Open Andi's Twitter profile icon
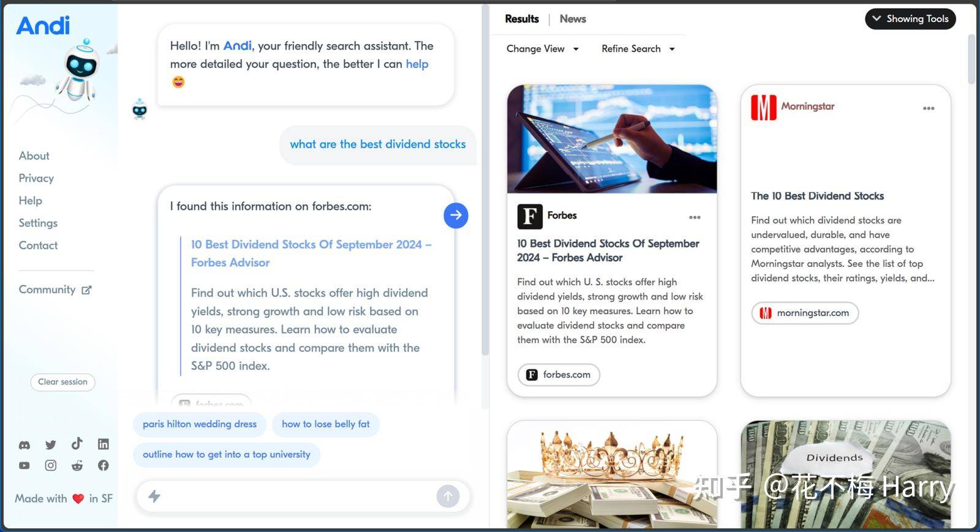This screenshot has width=980, height=532. point(51,445)
